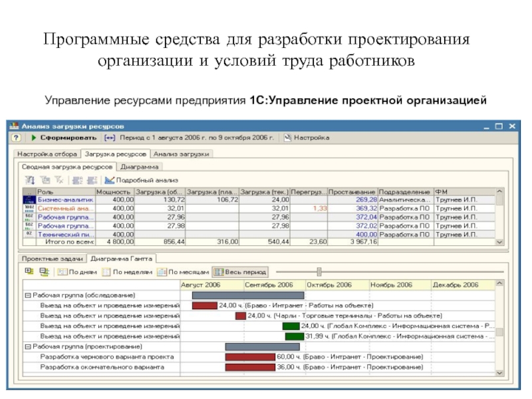The image size is (532, 399).
Task: Switch to Проектные задачи tab
Action: click(x=53, y=258)
